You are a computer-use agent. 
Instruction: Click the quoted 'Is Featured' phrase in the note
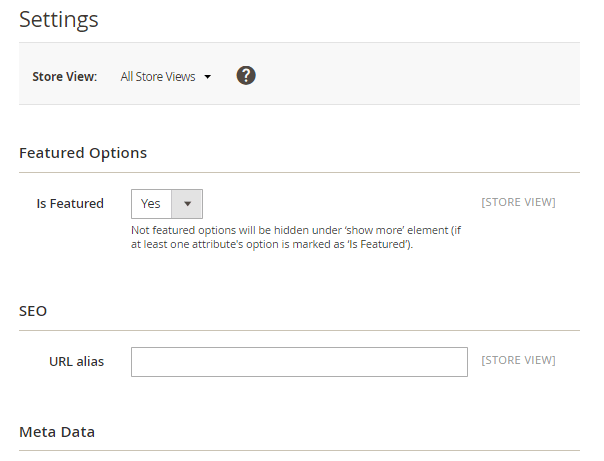pyautogui.click(x=379, y=245)
